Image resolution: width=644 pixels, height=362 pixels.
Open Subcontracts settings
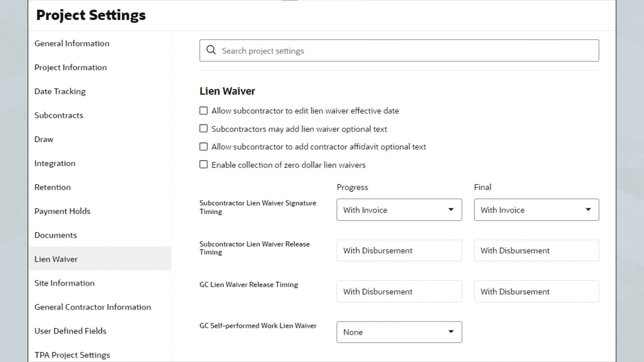tap(59, 115)
